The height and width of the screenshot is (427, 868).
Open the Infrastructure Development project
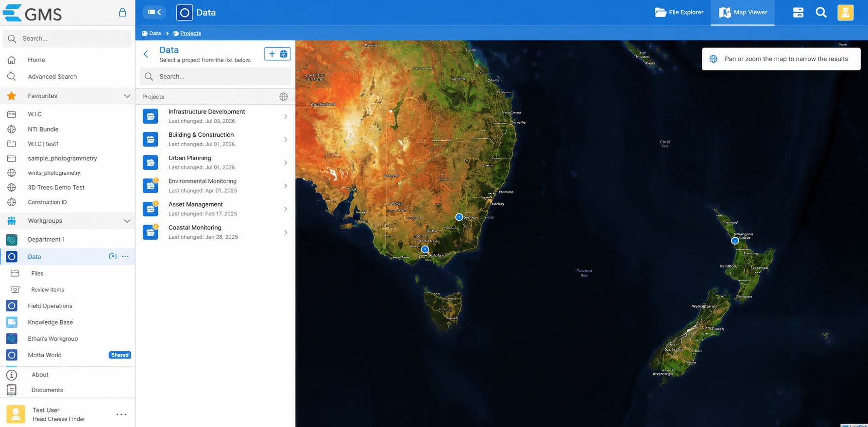tap(215, 116)
